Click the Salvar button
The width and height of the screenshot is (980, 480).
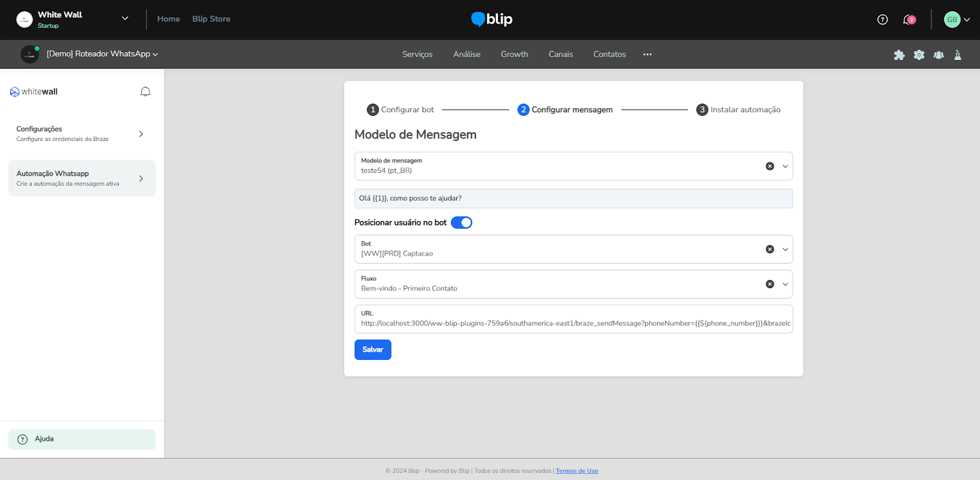point(372,349)
